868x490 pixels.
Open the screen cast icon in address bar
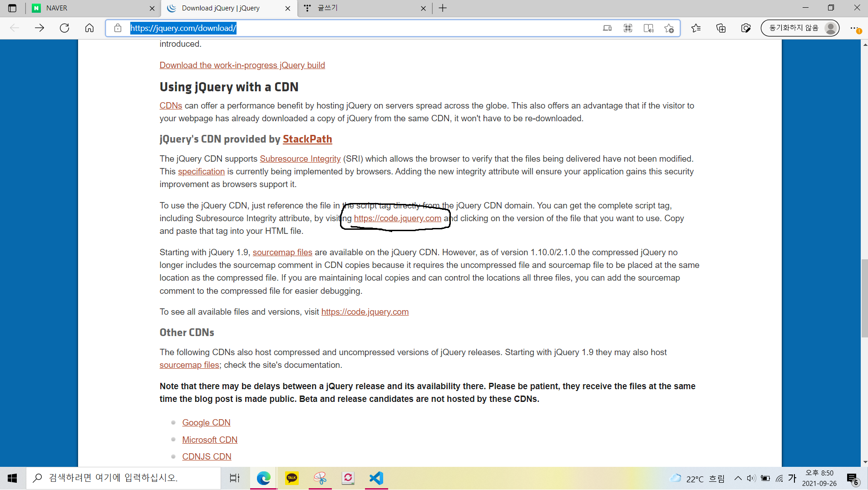tap(607, 28)
